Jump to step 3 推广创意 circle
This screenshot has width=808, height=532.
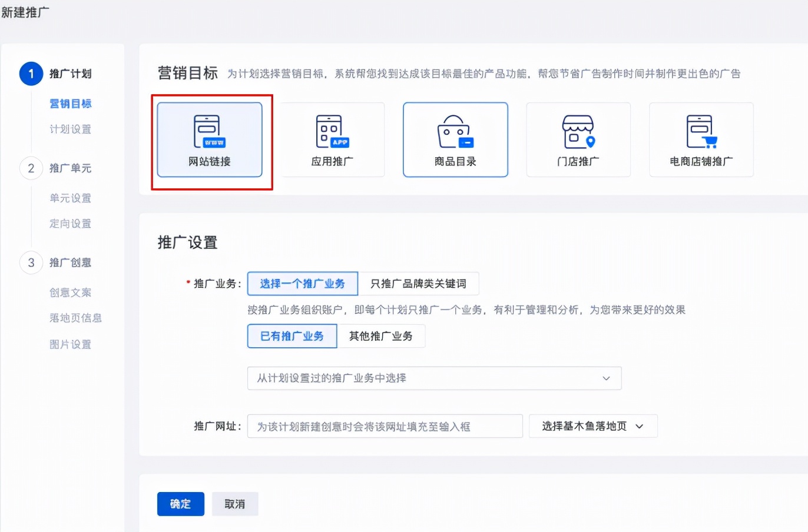pos(31,262)
